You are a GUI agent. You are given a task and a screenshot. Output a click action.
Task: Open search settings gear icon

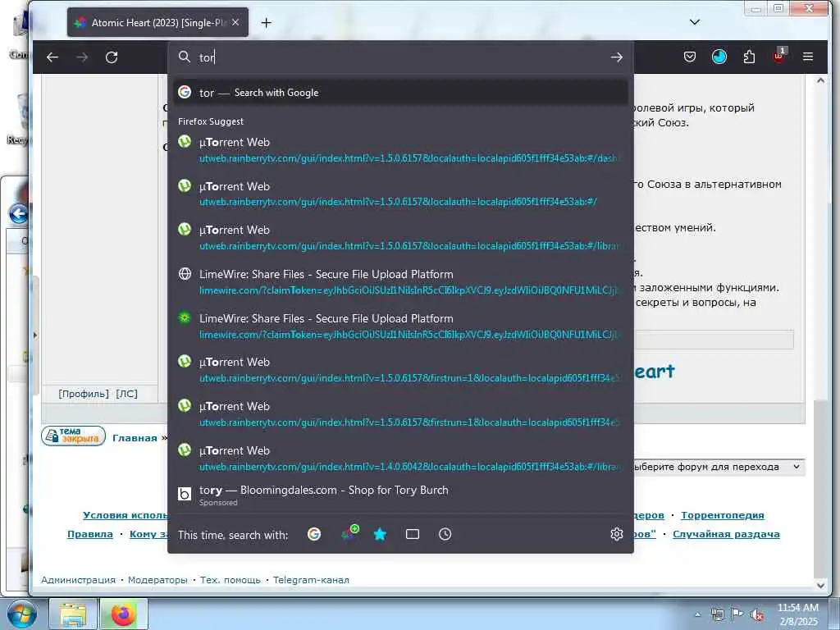[617, 534]
